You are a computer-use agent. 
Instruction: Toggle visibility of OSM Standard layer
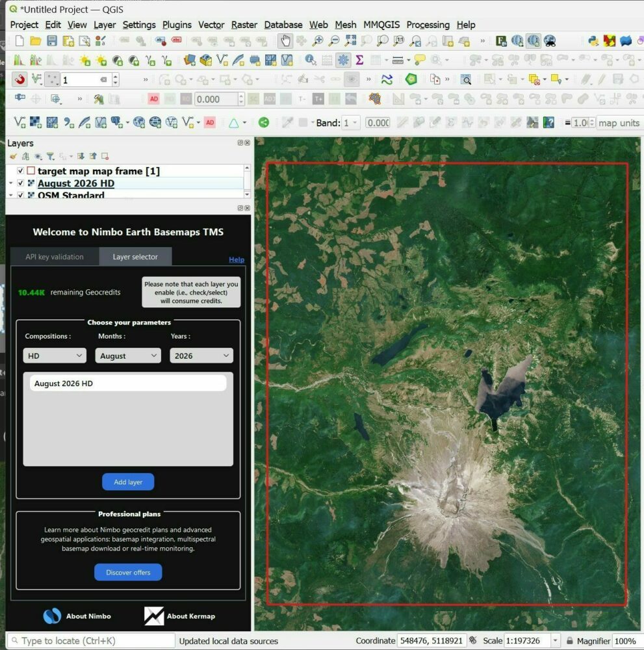coord(20,195)
